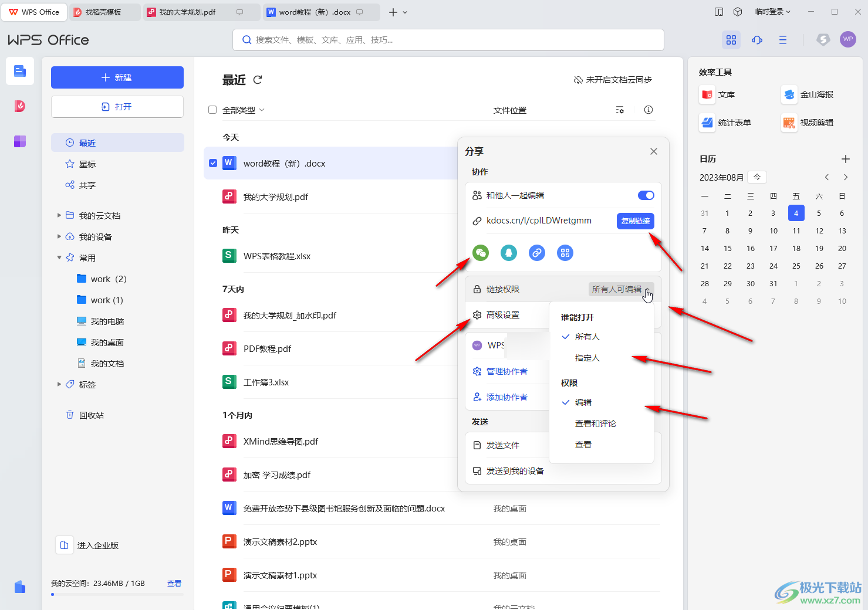The image size is (868, 610).
Task: Uncheck word教程（新）.docx checkbox
Action: [213, 163]
